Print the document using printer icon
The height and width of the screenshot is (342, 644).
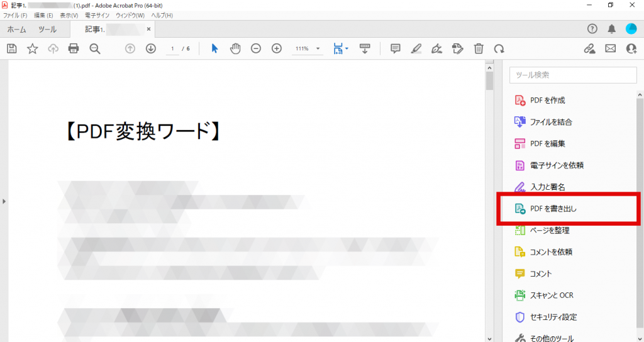pyautogui.click(x=74, y=49)
